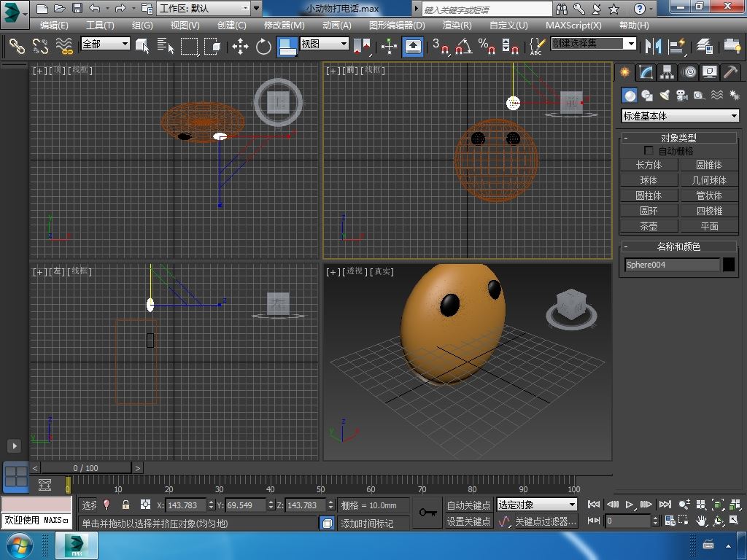
Task: Select the Cameras category icon
Action: [682, 96]
